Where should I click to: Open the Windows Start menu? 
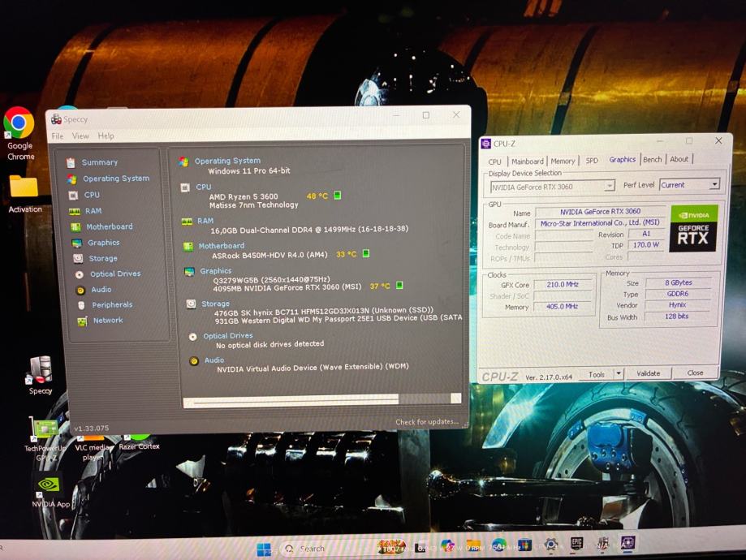click(x=264, y=549)
